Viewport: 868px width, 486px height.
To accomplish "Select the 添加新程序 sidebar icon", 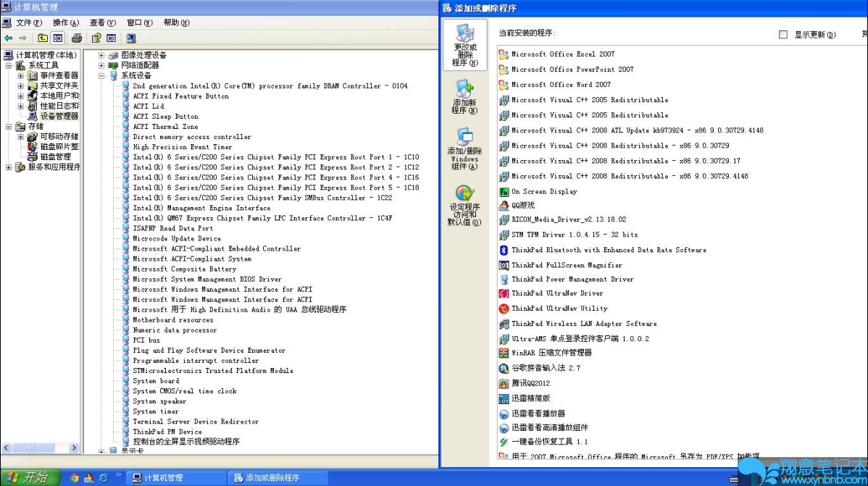I will pyautogui.click(x=464, y=98).
